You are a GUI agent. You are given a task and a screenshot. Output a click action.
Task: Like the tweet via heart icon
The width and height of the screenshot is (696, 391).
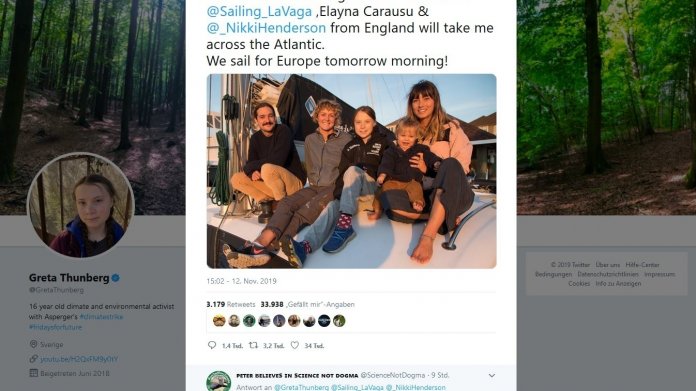tap(295, 345)
